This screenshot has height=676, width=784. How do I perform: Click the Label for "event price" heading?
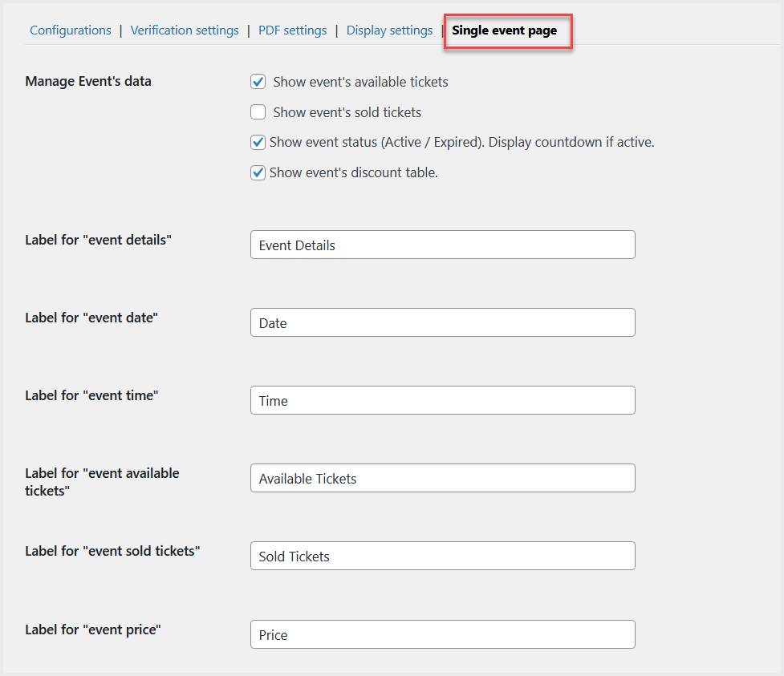click(x=93, y=629)
